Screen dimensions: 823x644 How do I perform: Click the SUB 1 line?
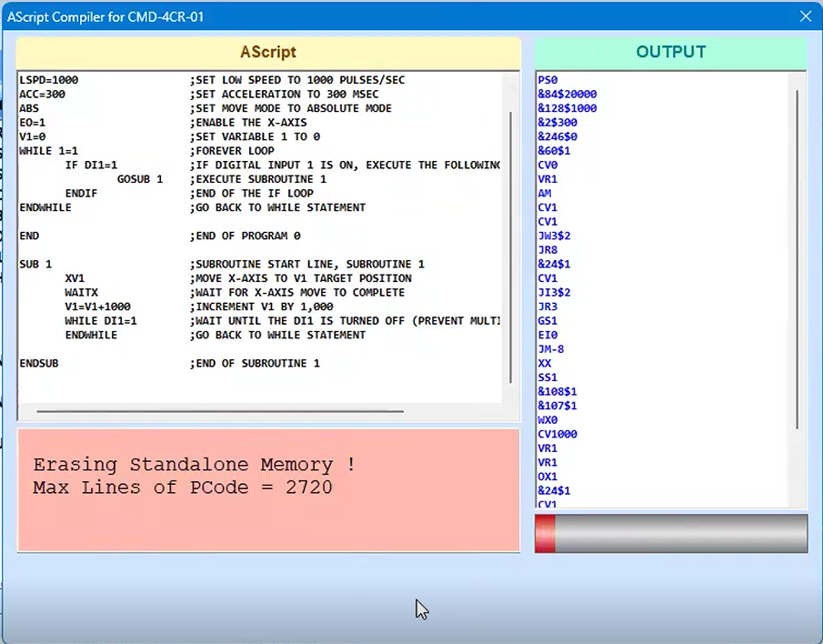click(x=35, y=264)
